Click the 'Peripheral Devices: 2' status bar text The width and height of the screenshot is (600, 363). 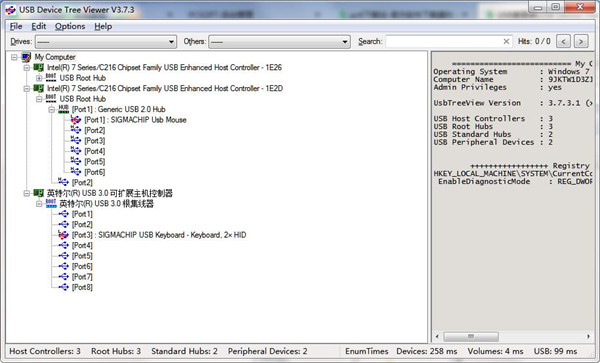[x=267, y=351]
